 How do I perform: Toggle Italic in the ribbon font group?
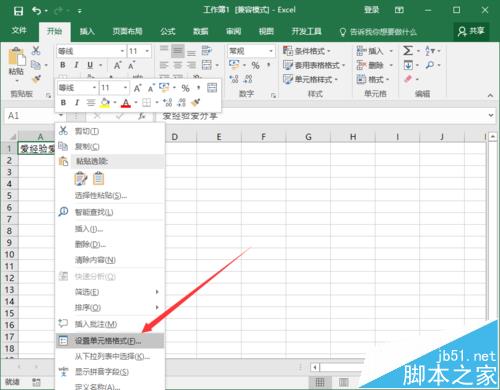(x=76, y=65)
